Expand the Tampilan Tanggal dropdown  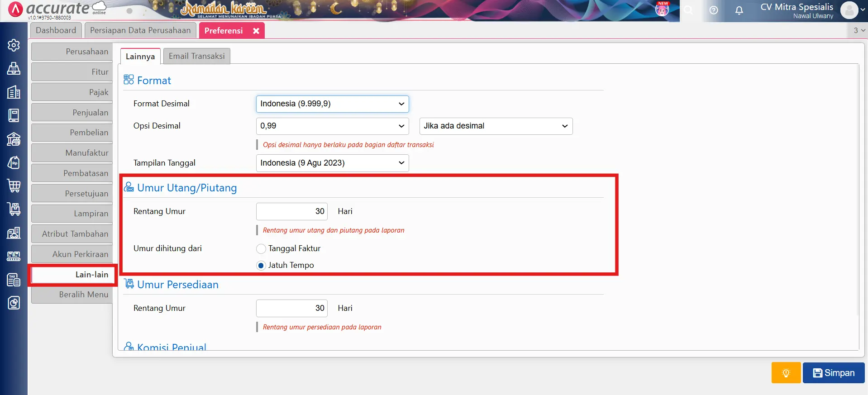click(332, 163)
